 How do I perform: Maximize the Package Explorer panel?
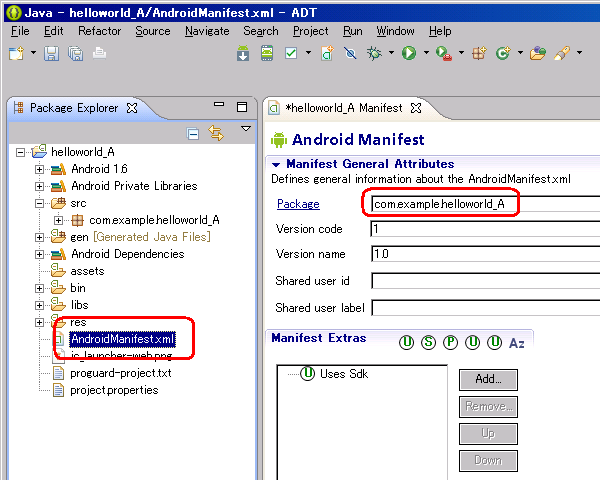click(242, 107)
